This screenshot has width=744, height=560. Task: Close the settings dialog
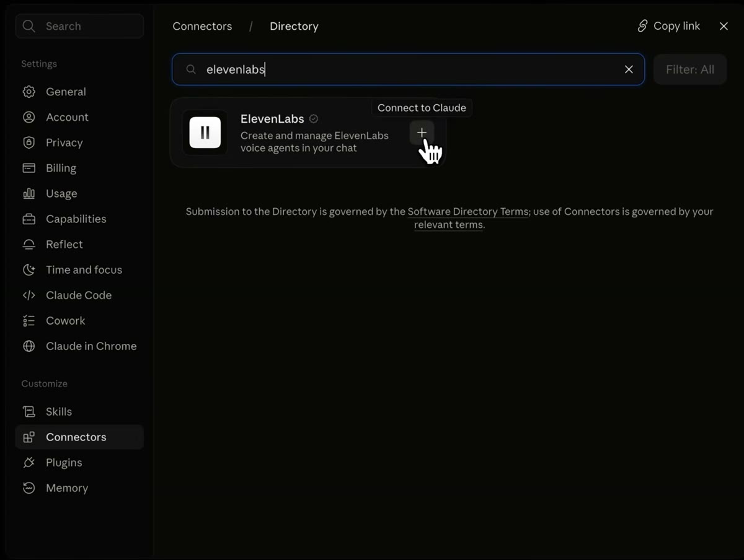tap(724, 26)
